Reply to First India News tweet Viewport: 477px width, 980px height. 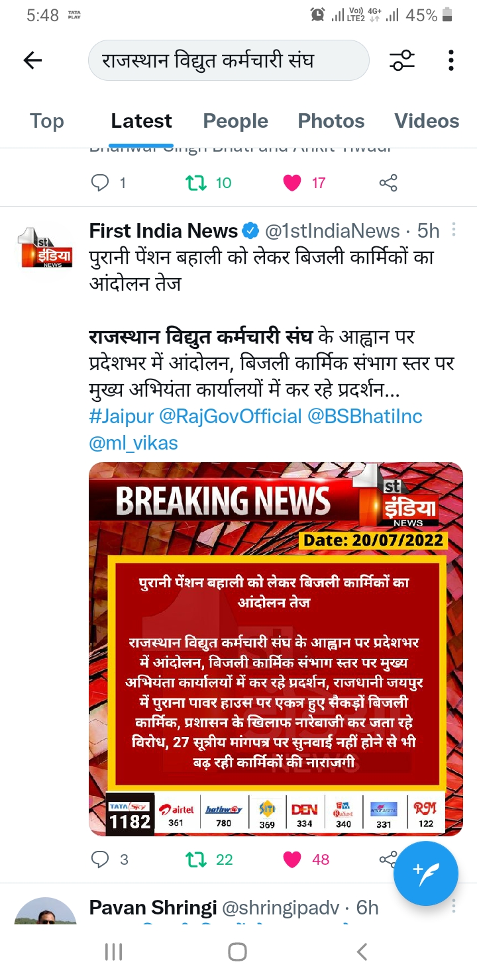tap(109, 859)
